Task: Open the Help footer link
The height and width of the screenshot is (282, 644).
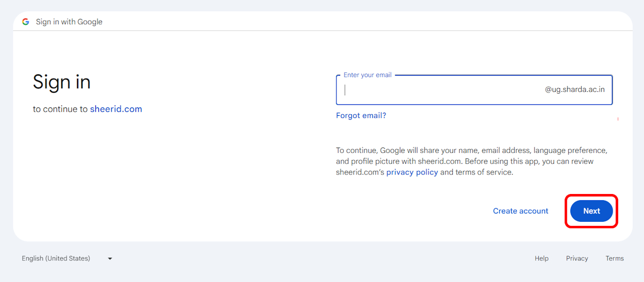Action: point(541,258)
